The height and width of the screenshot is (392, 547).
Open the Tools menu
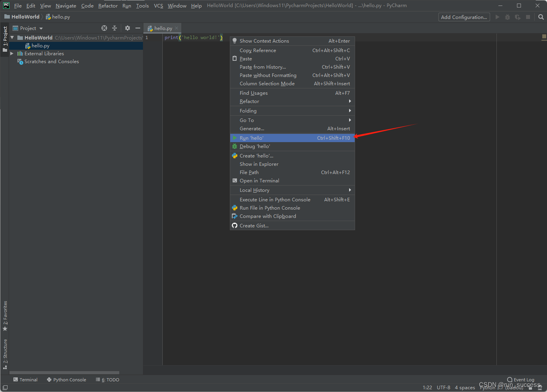pyautogui.click(x=143, y=6)
